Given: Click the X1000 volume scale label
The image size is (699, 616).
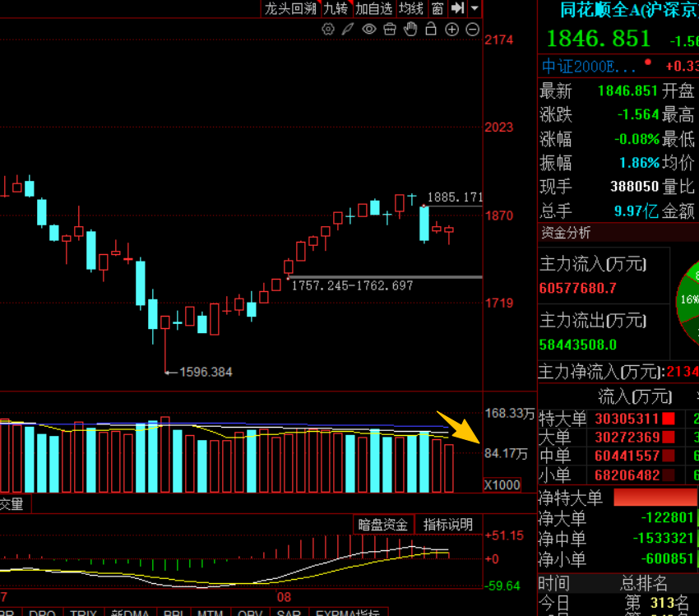Looking at the screenshot, I should [x=502, y=485].
